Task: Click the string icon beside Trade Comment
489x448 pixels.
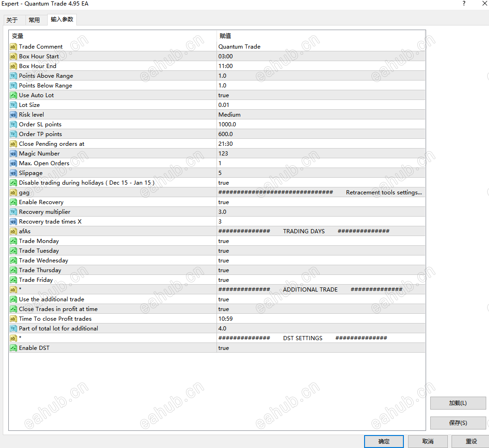Action: [13, 47]
